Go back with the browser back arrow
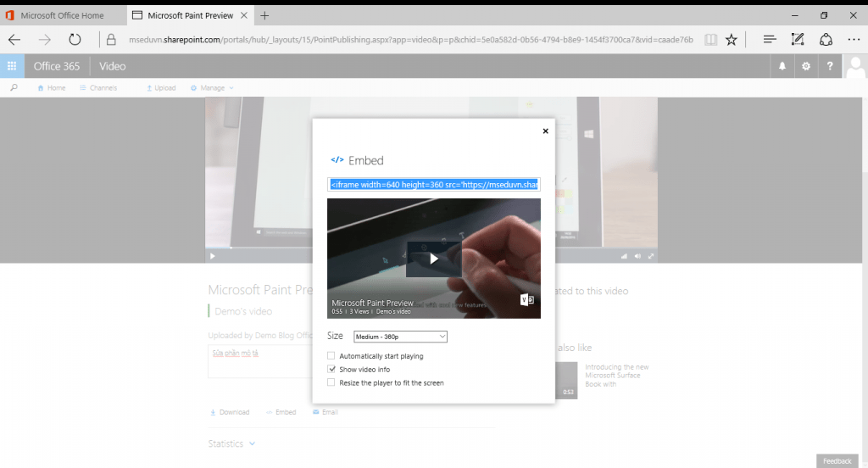 pos(14,39)
